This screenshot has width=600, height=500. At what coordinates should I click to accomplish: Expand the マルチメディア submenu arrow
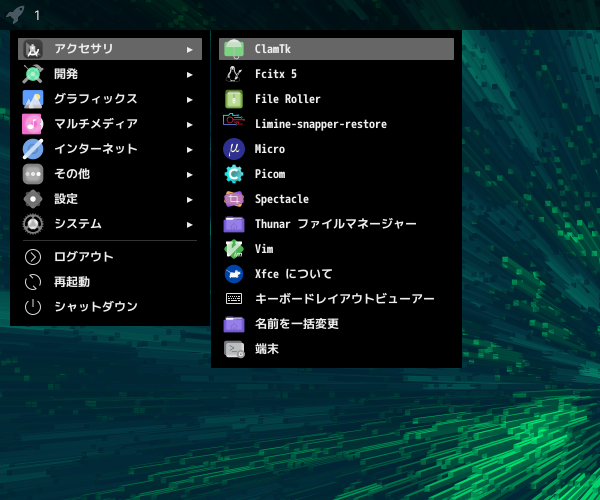[x=189, y=125]
